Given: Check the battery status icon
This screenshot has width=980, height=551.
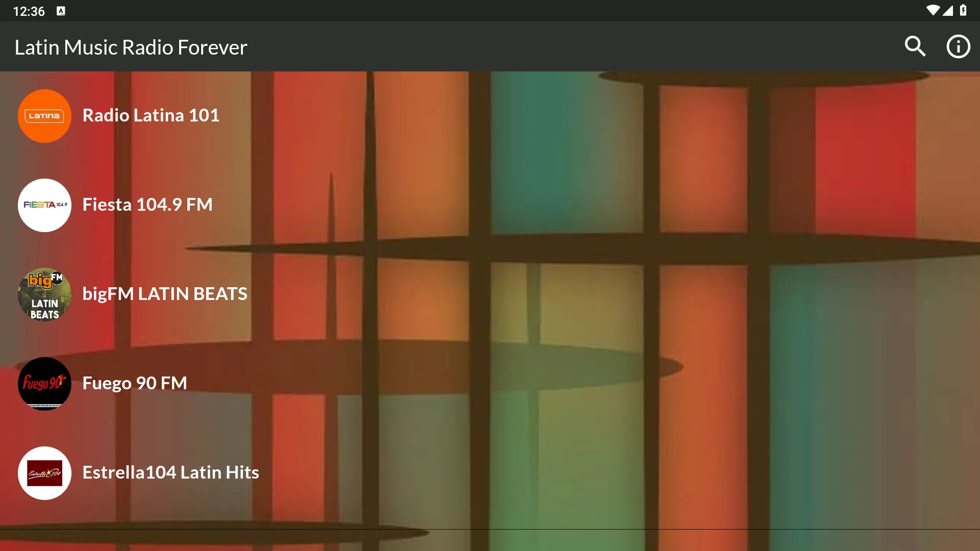Looking at the screenshot, I should tap(963, 11).
